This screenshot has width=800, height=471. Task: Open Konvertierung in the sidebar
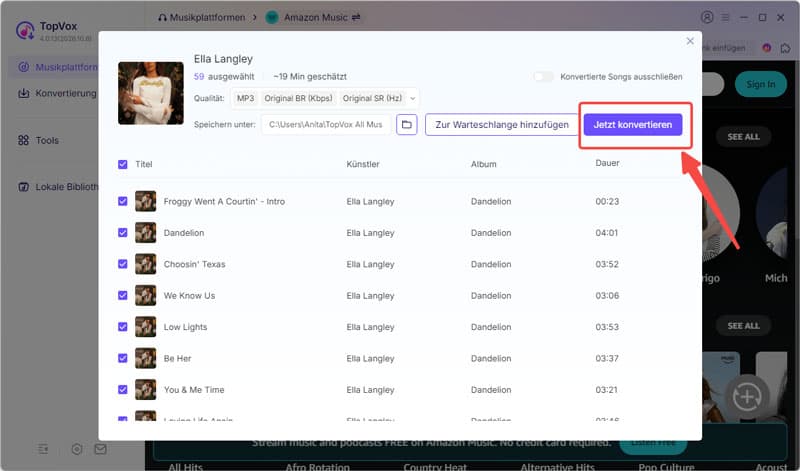tap(56, 93)
